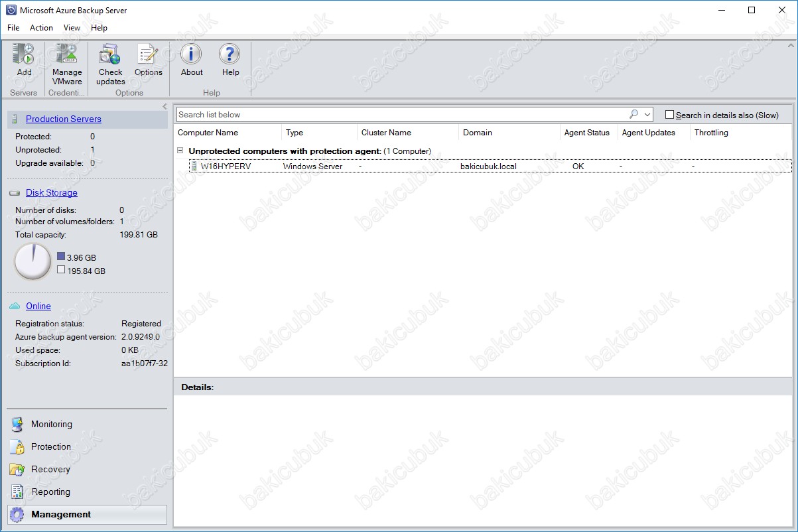Open the Action menu

pyautogui.click(x=41, y=28)
